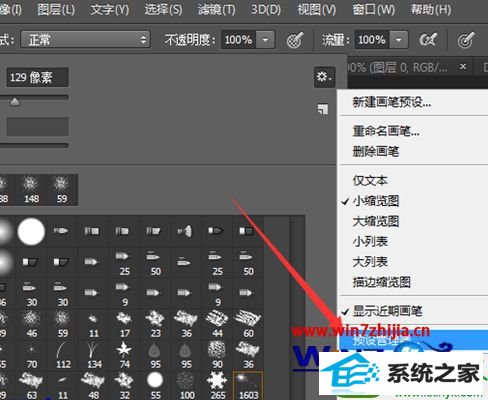
Task: Open the 选择(S) menu
Action: coord(163,10)
